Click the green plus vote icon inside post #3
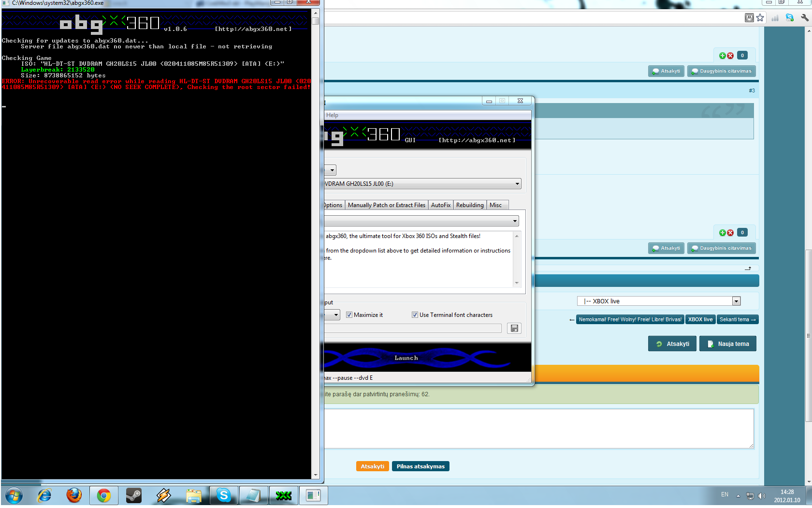The height and width of the screenshot is (508, 812). point(722,233)
